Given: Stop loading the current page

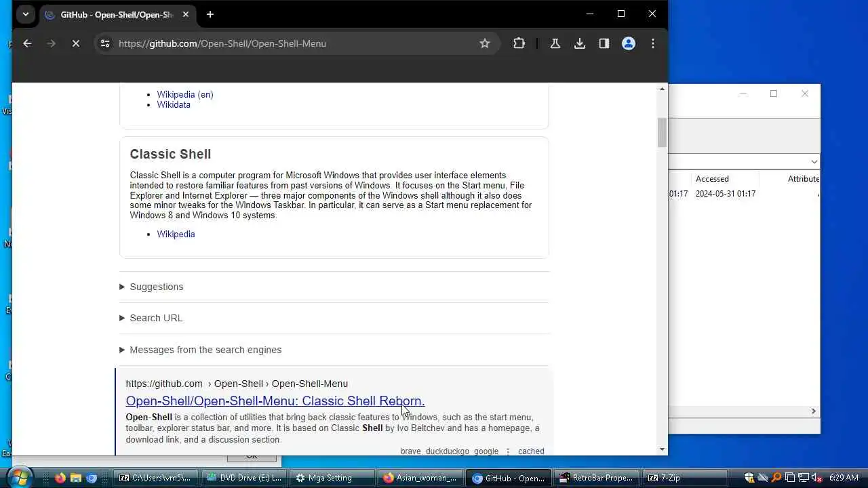Looking at the screenshot, I should click(x=76, y=43).
